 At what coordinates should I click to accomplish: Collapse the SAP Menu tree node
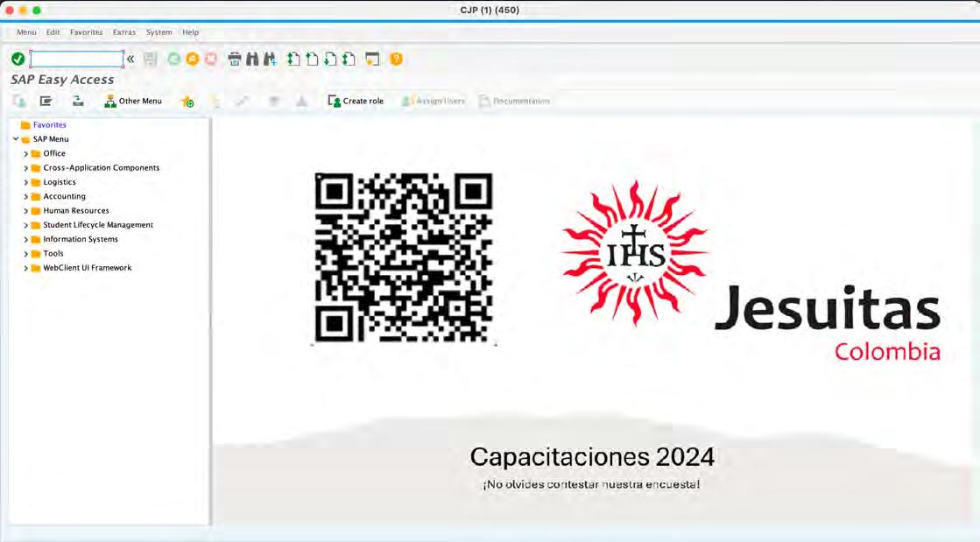(x=16, y=138)
